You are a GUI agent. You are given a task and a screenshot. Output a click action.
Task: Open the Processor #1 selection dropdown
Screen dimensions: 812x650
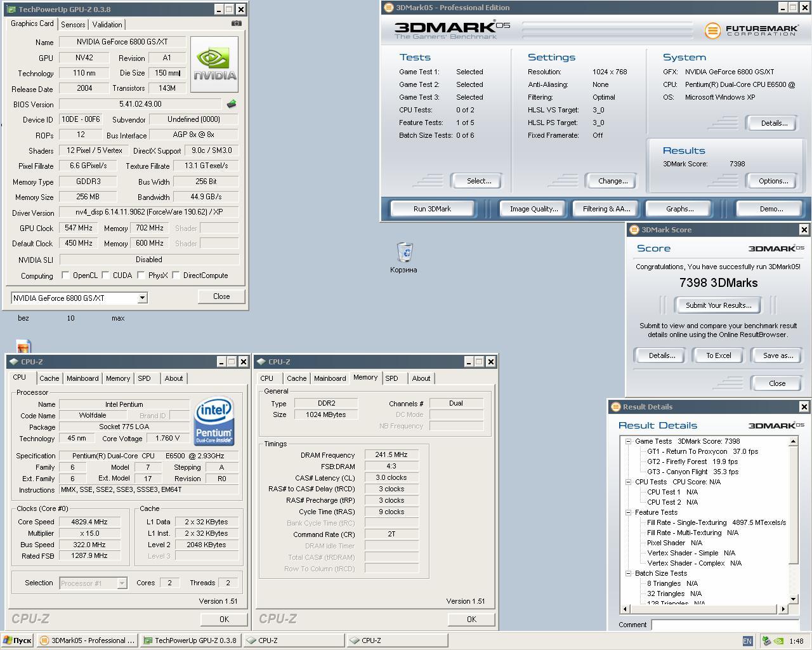[x=93, y=583]
